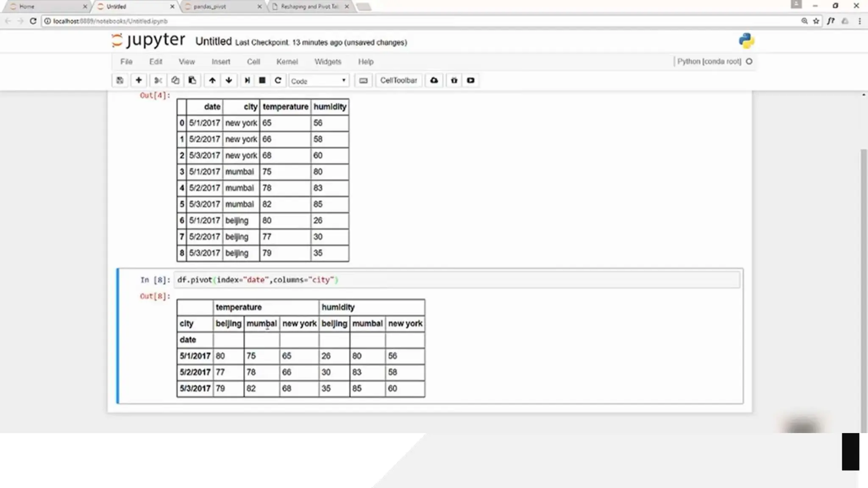The height and width of the screenshot is (488, 868).
Task: Copy the selected cell
Action: click(175, 80)
